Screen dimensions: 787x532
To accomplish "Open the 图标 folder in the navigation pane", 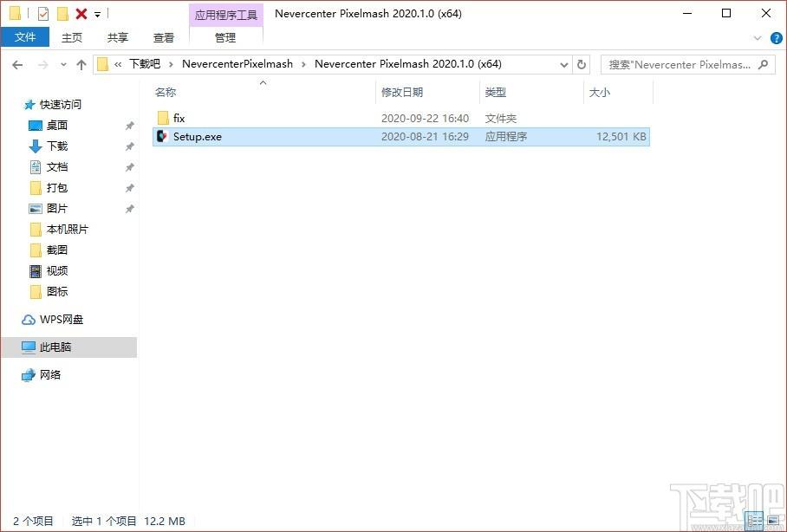I will tap(56, 292).
